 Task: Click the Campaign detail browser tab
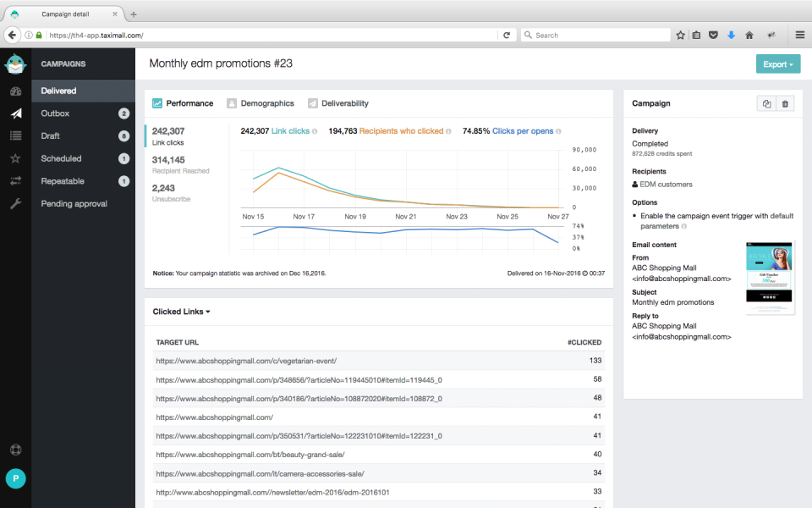pyautogui.click(x=65, y=14)
